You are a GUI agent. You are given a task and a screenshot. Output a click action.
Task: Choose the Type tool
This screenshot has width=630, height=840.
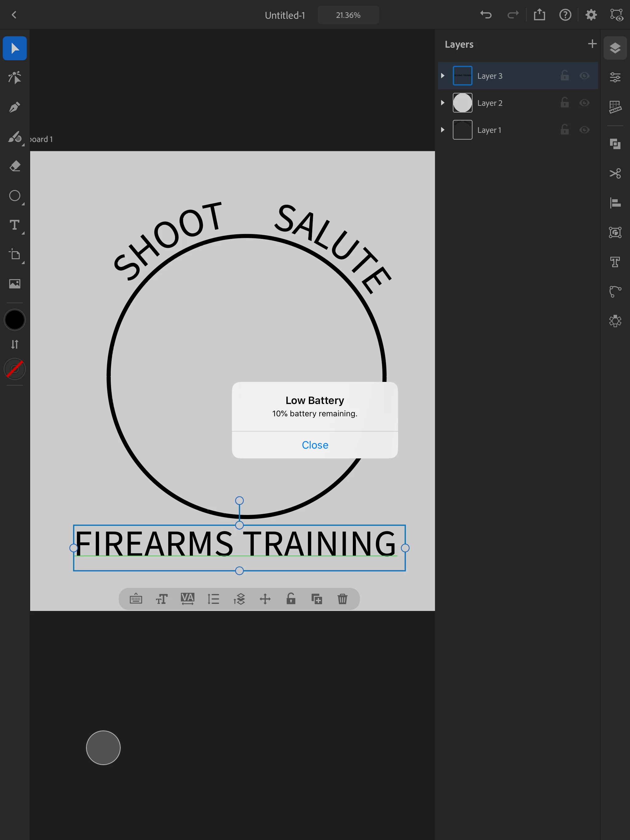click(x=14, y=225)
